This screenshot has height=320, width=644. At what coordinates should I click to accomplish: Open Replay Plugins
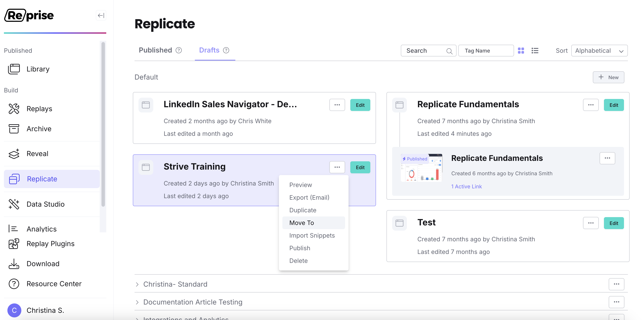52,244
